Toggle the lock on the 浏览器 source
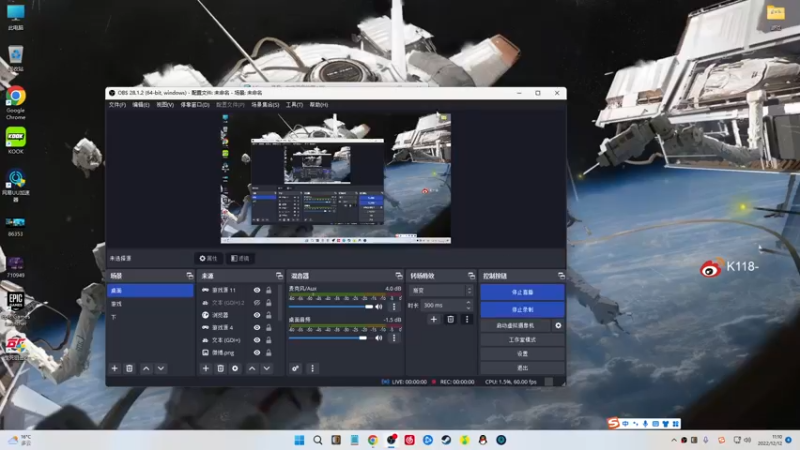Image resolution: width=800 pixels, height=450 pixels. click(x=269, y=315)
